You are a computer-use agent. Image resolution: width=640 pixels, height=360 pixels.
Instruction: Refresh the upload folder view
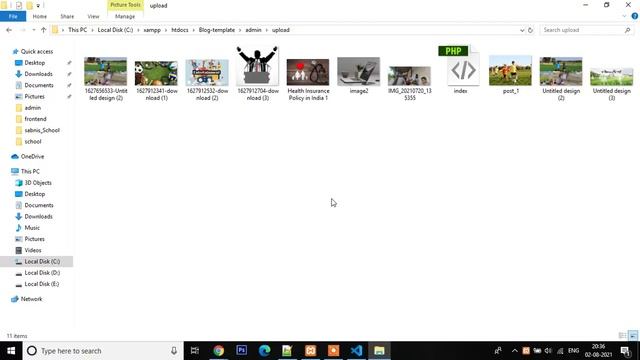(530, 30)
